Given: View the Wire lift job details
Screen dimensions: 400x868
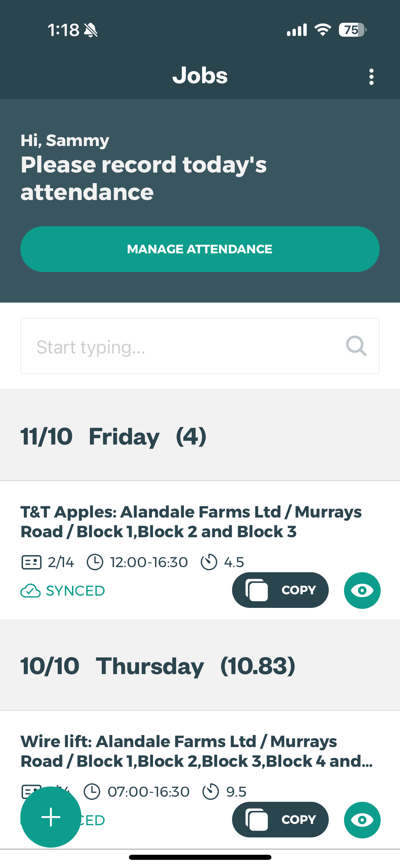Looking at the screenshot, I should (362, 820).
